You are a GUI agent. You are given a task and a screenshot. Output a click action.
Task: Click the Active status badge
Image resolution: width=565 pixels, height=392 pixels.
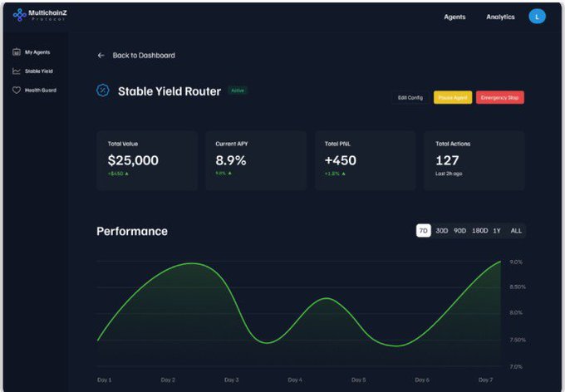pos(238,91)
